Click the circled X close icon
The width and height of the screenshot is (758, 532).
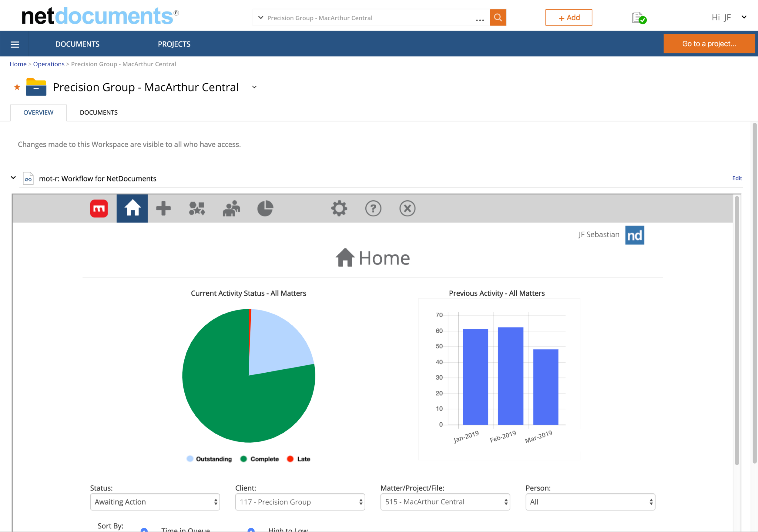pos(408,208)
